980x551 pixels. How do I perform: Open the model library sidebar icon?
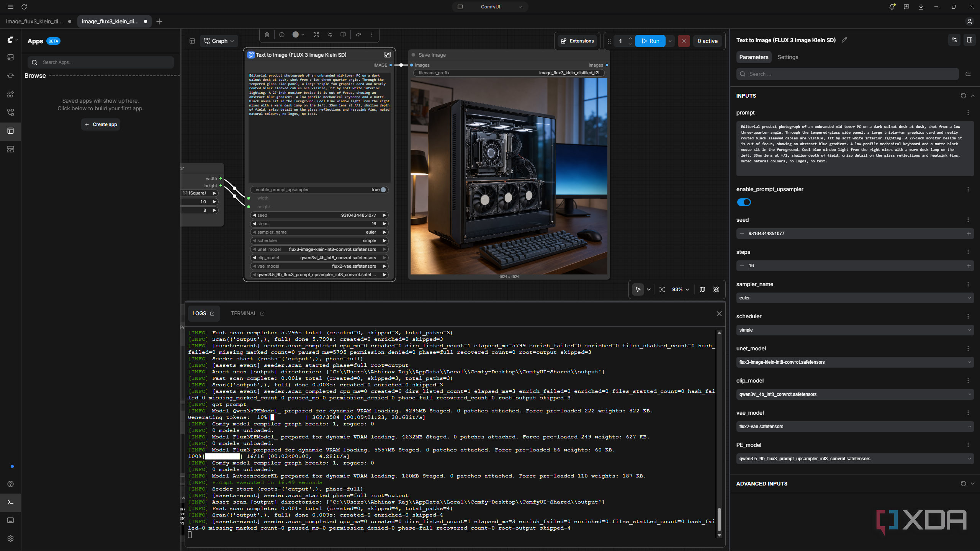pyautogui.click(x=10, y=94)
